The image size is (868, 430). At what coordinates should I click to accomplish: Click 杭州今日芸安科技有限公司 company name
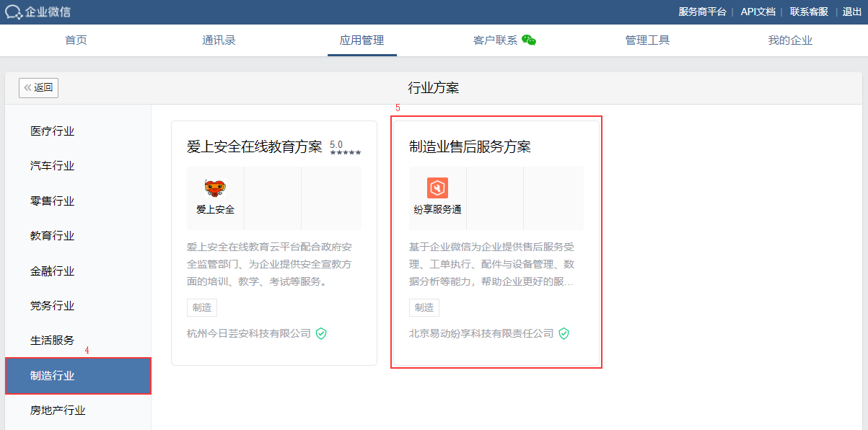click(248, 333)
